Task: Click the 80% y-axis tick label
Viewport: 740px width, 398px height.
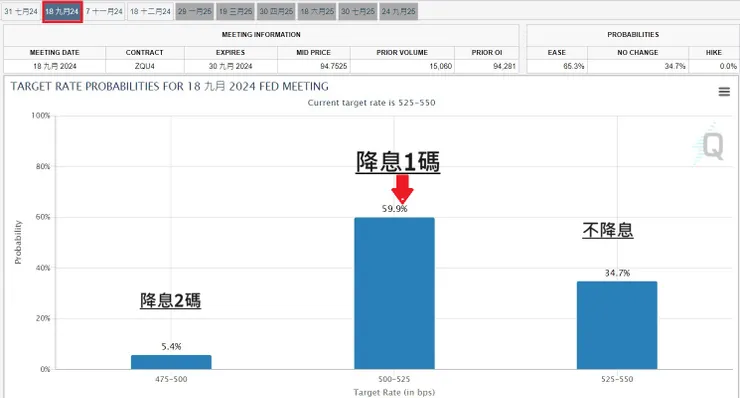Action: (x=43, y=166)
